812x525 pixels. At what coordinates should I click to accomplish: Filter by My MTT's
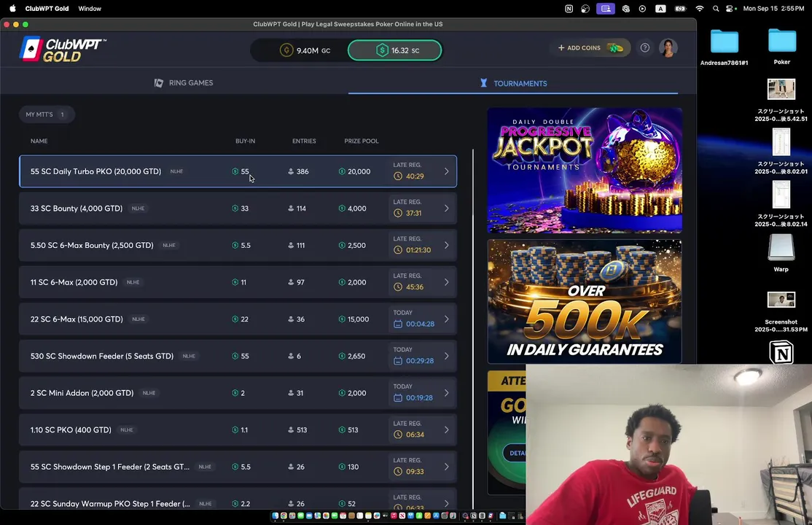pos(46,114)
